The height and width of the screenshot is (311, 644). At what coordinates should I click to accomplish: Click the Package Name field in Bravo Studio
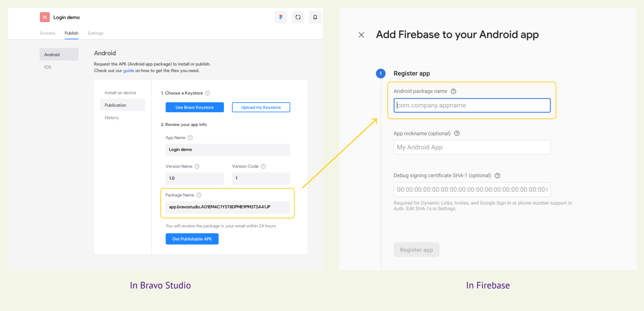228,207
